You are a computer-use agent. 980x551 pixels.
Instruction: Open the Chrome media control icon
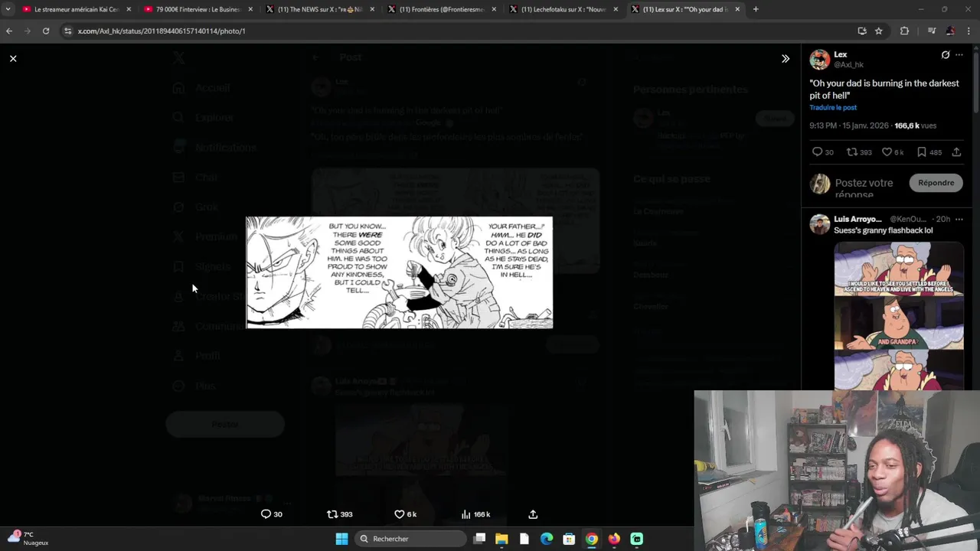tap(932, 31)
